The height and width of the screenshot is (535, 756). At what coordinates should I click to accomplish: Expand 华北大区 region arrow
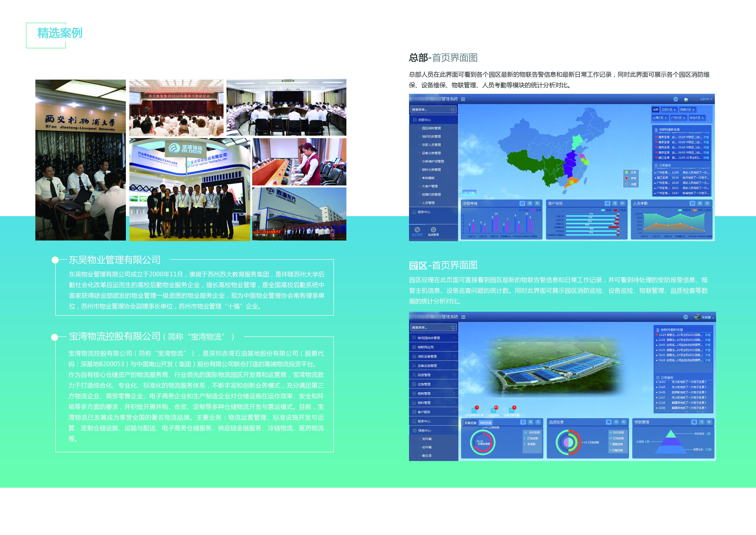(x=703, y=118)
